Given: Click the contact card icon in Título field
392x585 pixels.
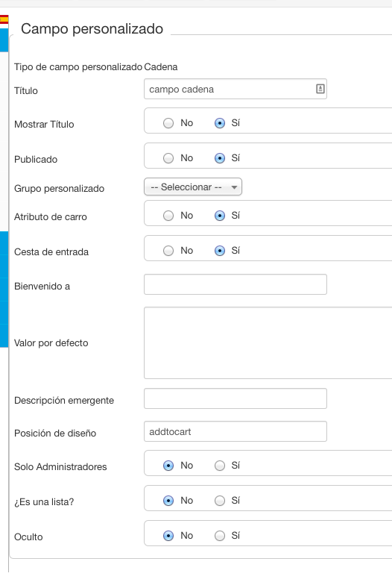Looking at the screenshot, I should [x=320, y=89].
